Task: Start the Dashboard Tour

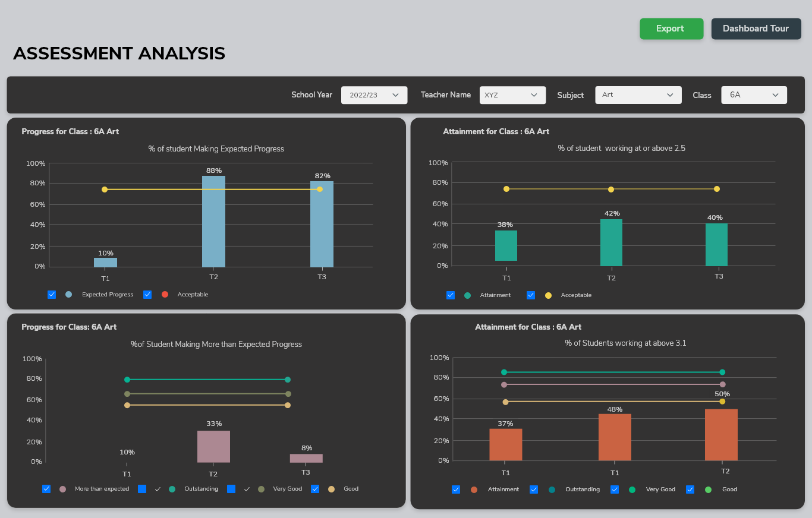Action: pos(756,29)
